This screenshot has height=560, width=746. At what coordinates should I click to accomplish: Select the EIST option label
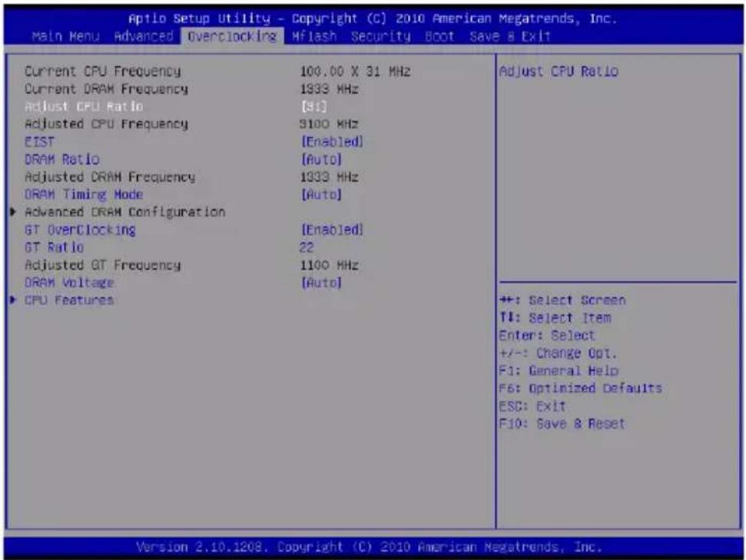[39, 142]
